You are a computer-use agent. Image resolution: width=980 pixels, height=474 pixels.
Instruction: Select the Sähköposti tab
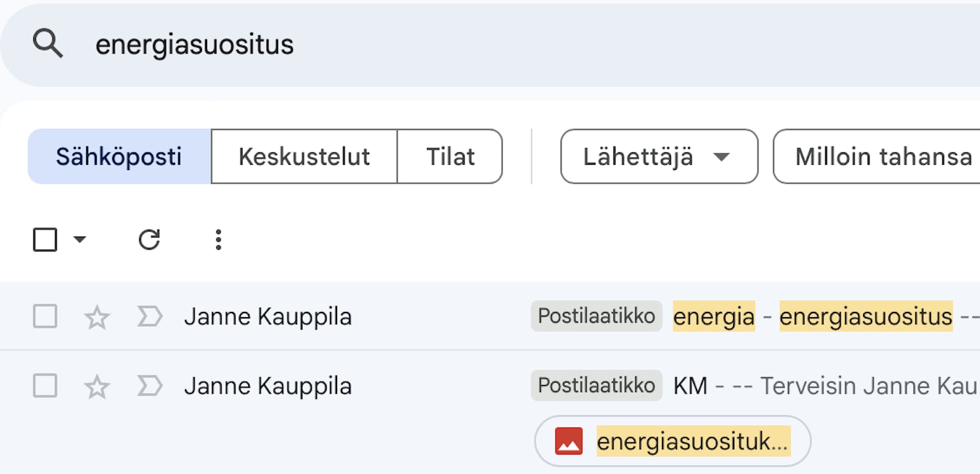pyautogui.click(x=119, y=157)
